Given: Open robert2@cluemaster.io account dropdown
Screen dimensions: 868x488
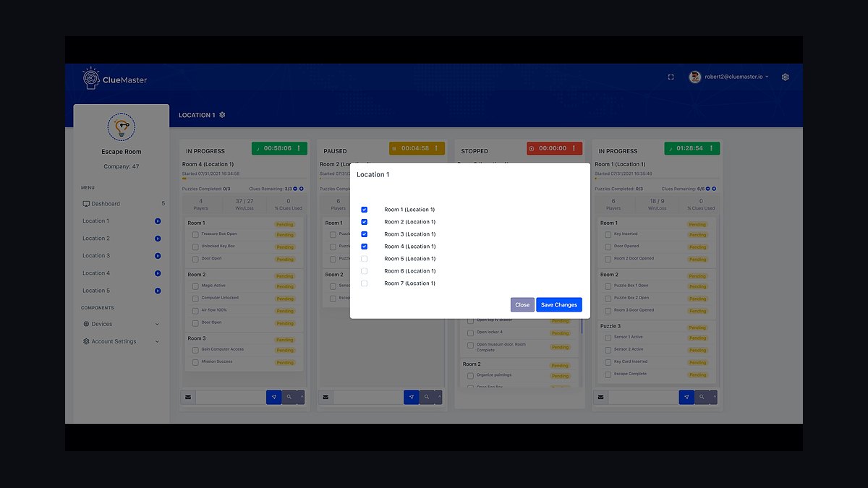Looking at the screenshot, I should click(735, 77).
